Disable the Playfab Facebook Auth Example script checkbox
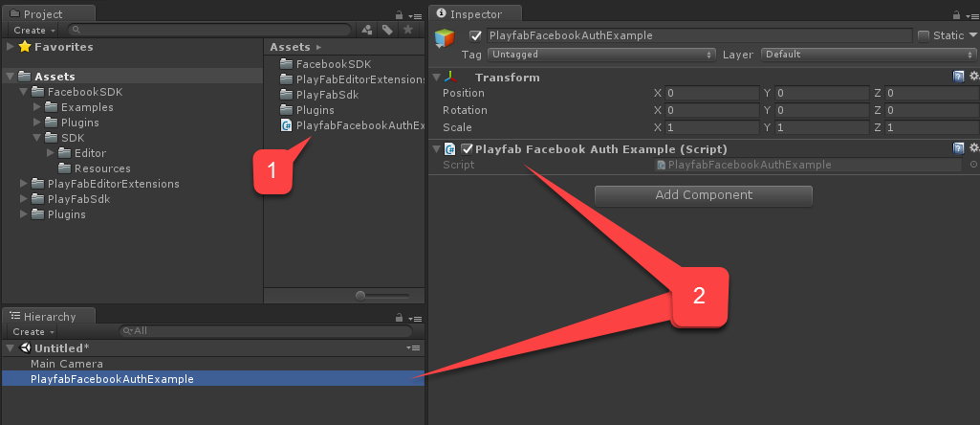980x425 pixels. tap(467, 149)
